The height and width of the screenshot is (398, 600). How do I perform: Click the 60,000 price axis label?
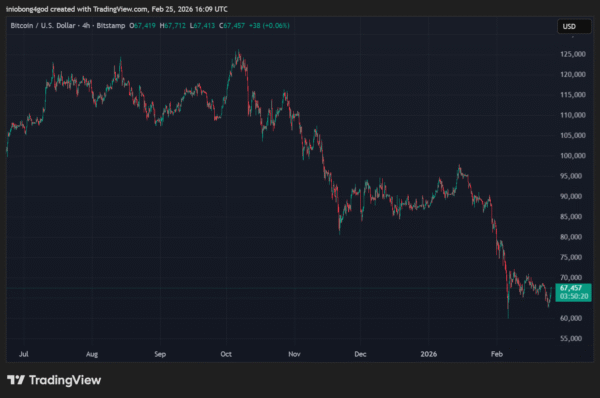click(x=571, y=318)
